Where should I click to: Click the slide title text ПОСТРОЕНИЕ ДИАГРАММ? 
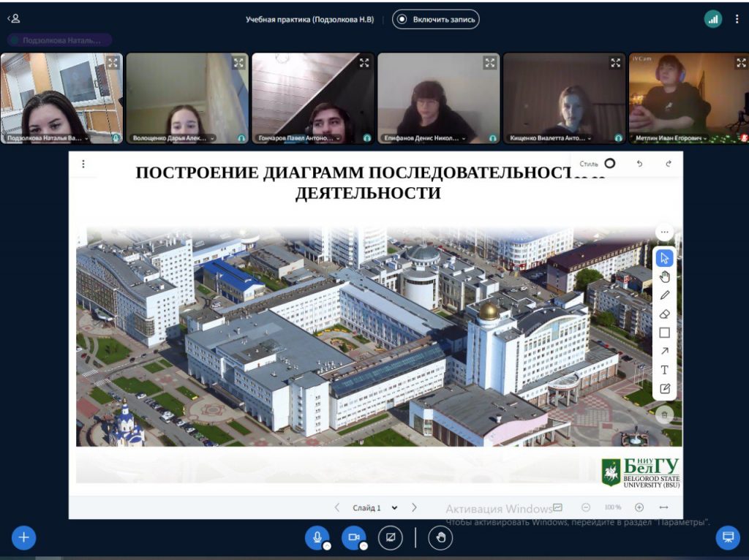point(370,182)
